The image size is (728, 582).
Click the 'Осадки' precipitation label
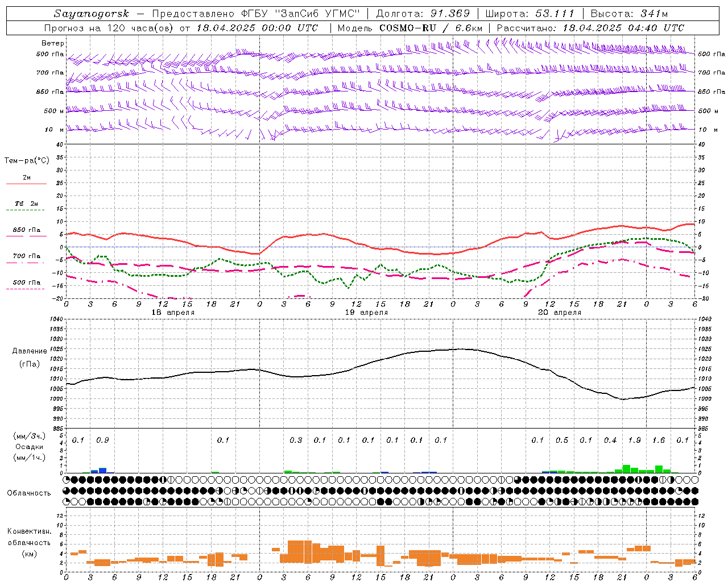30,447
